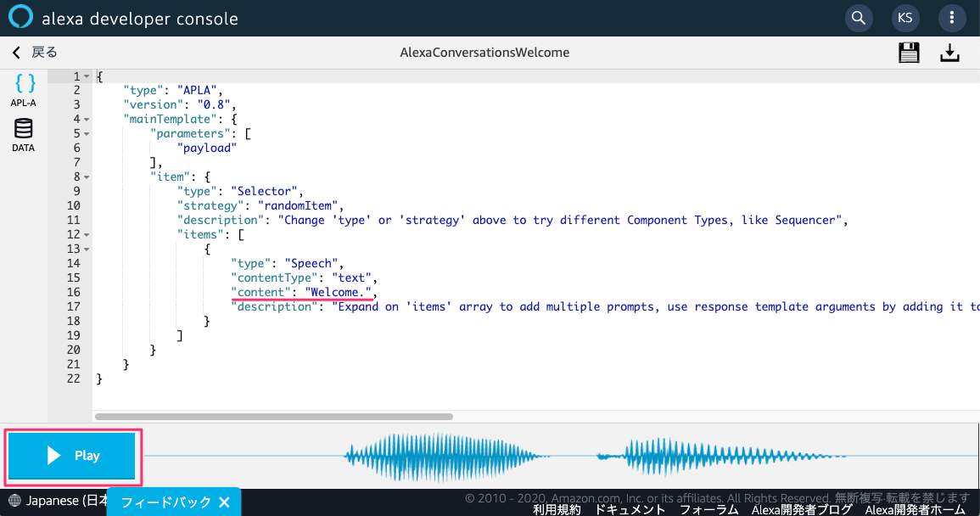This screenshot has width=980, height=516.
Task: Collapse the code fold at line 1
Action: point(87,76)
